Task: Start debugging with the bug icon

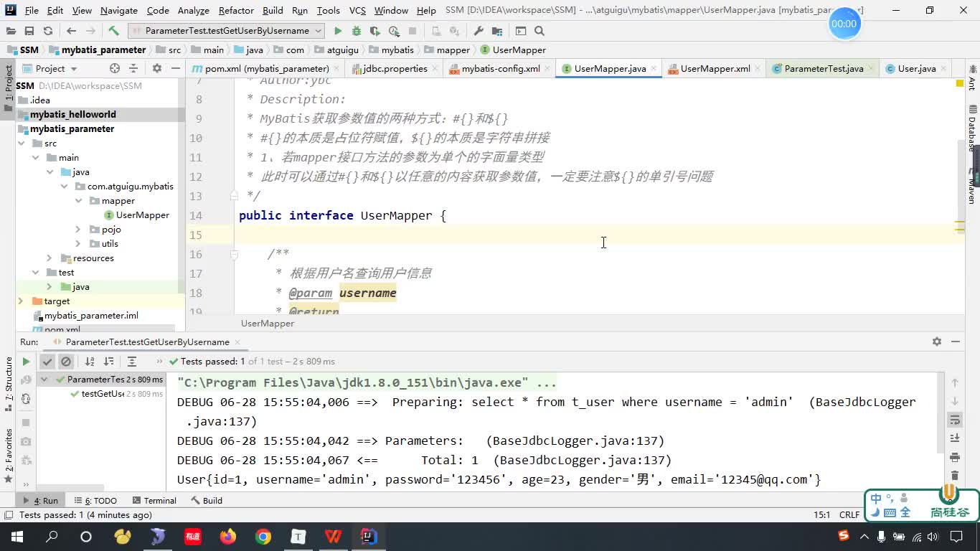Action: [357, 31]
